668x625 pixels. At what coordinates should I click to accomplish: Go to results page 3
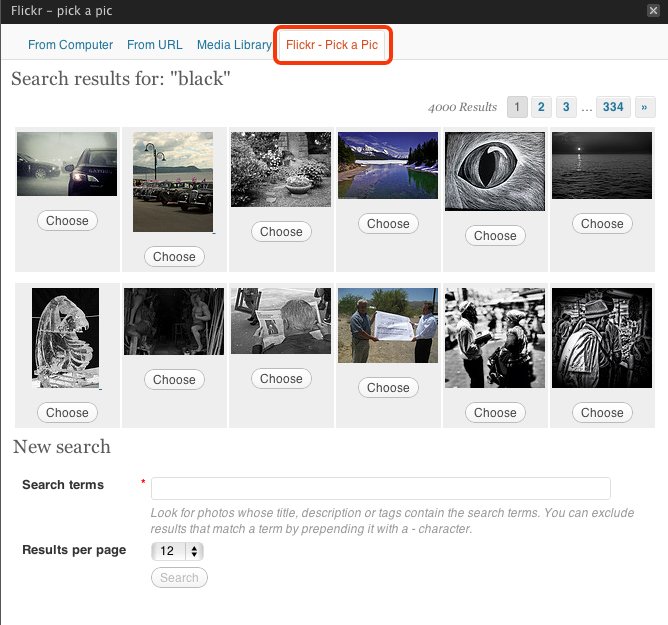click(x=566, y=107)
